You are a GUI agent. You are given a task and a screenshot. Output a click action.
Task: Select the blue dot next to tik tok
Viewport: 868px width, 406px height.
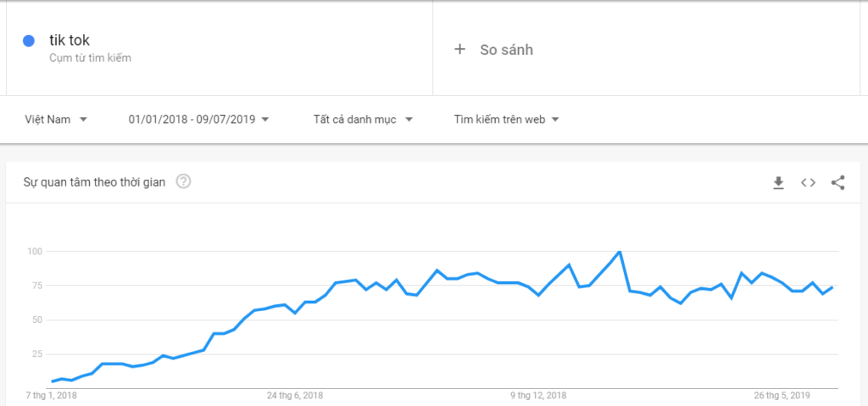pyautogui.click(x=29, y=41)
